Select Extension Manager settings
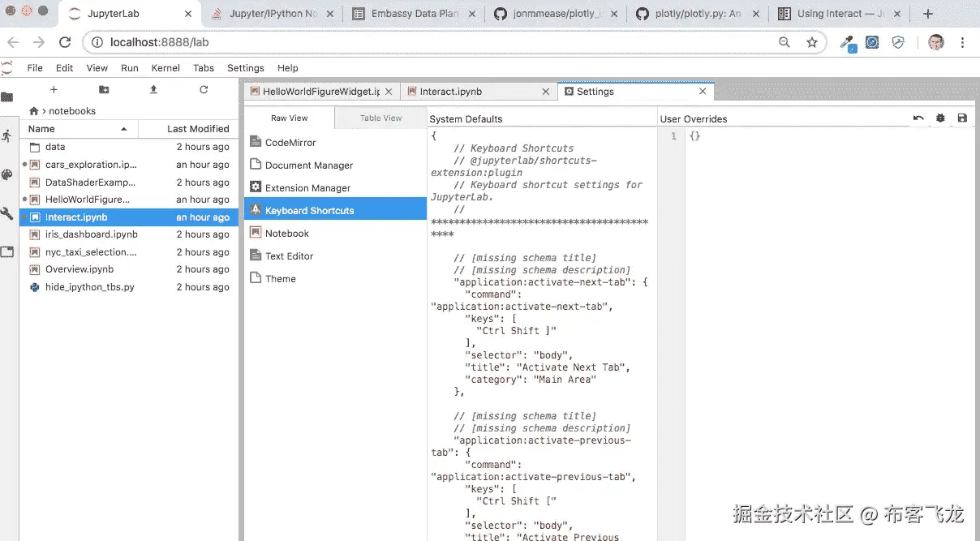Image resolution: width=980 pixels, height=541 pixels. [335, 188]
